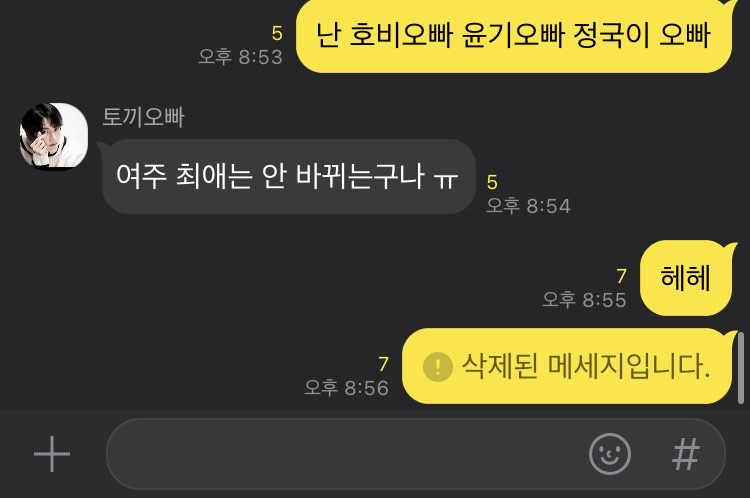The height and width of the screenshot is (498, 750).
Task: Open the plus attachment menu
Action: click(52, 454)
